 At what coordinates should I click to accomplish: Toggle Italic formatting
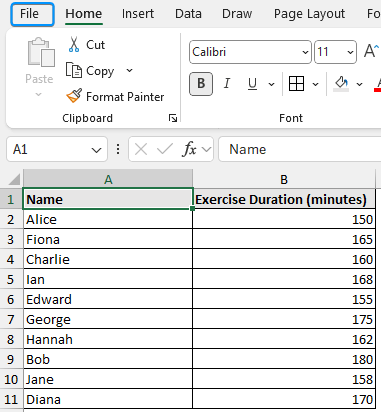point(227,83)
